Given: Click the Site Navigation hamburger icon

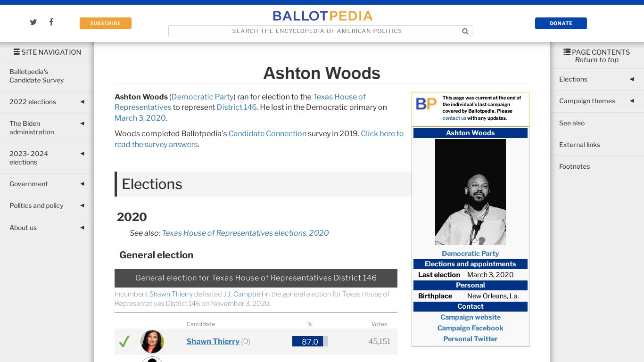Looking at the screenshot, I should [x=17, y=52].
